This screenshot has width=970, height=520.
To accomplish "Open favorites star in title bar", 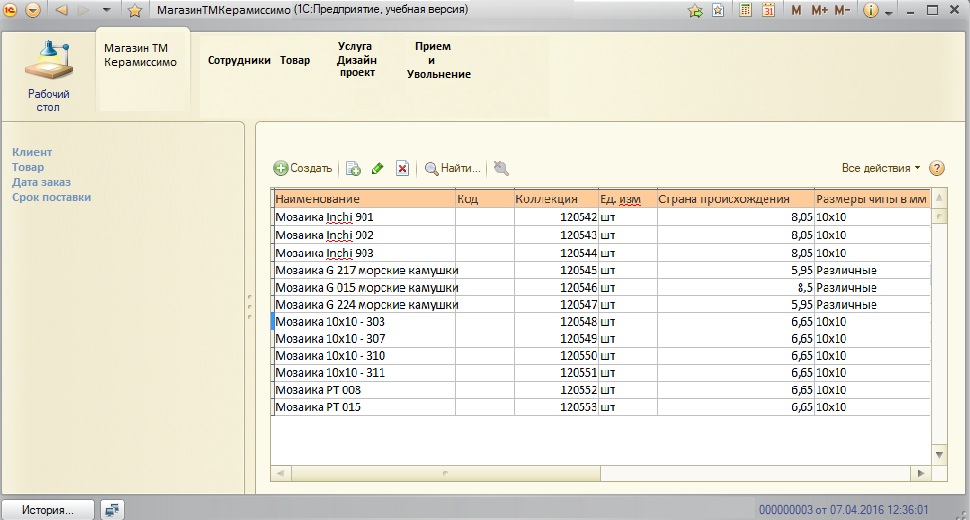I will click(134, 11).
